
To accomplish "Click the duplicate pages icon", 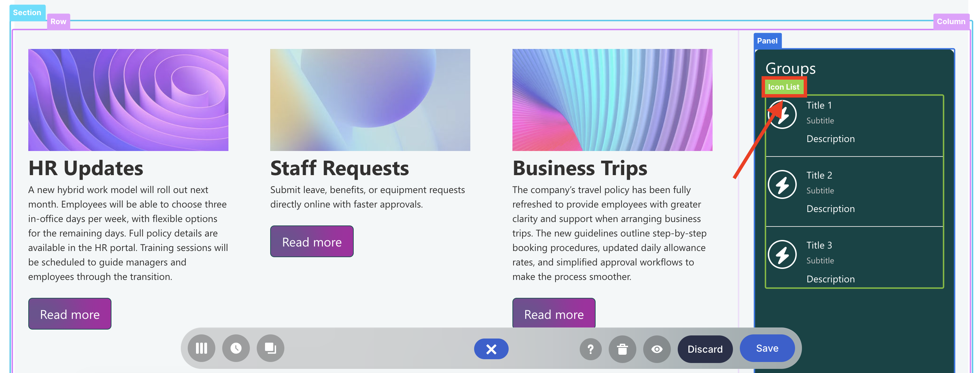I will pyautogui.click(x=270, y=348).
